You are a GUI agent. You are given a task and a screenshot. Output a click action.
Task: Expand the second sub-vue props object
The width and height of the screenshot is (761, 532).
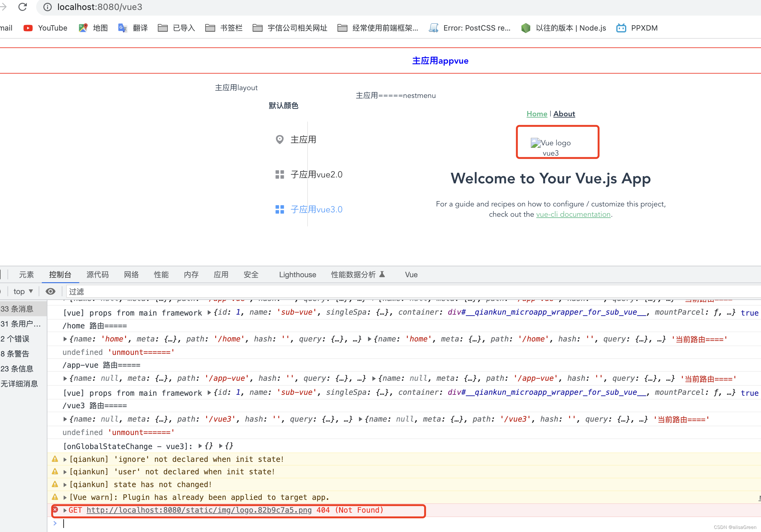210,393
